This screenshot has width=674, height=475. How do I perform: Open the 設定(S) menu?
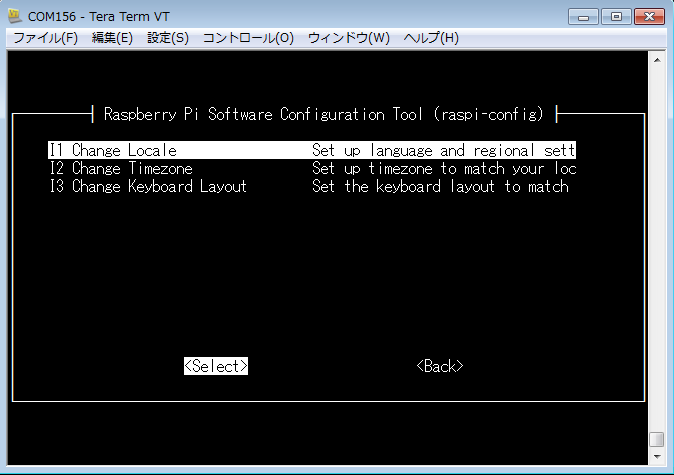(168, 38)
